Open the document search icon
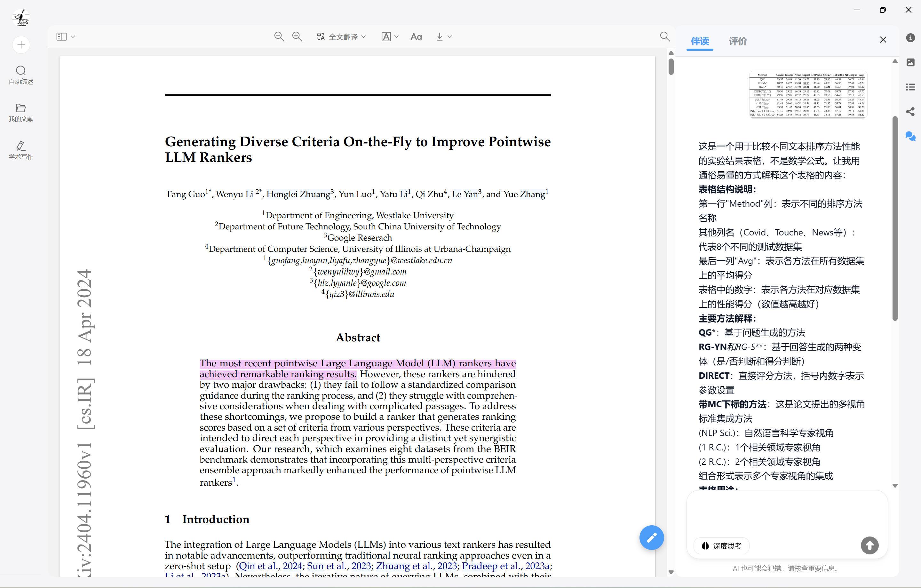This screenshot has width=921, height=588. [665, 37]
